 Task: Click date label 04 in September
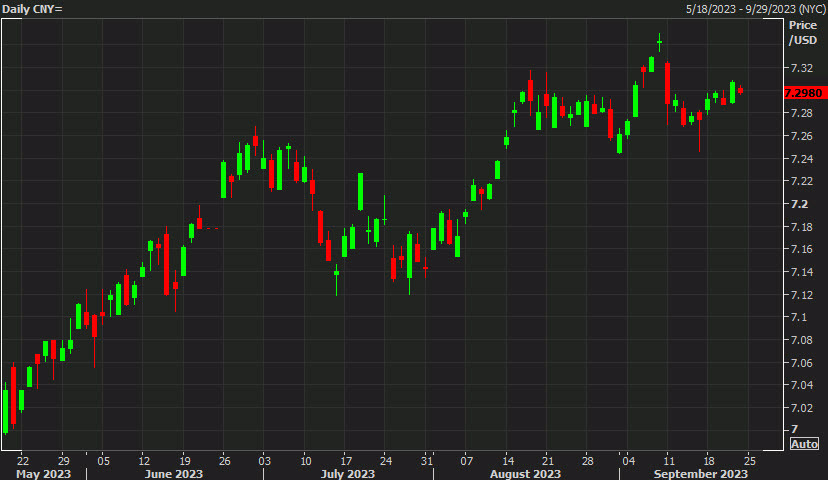pos(628,460)
